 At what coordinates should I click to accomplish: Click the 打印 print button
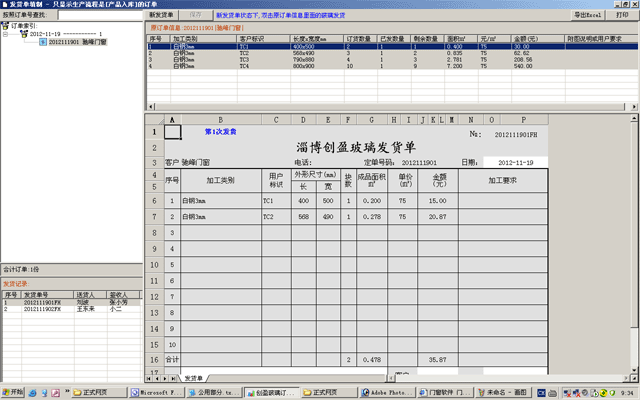pos(622,16)
